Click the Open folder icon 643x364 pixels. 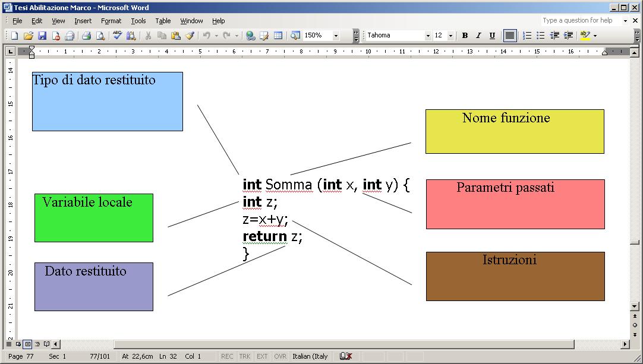point(28,36)
